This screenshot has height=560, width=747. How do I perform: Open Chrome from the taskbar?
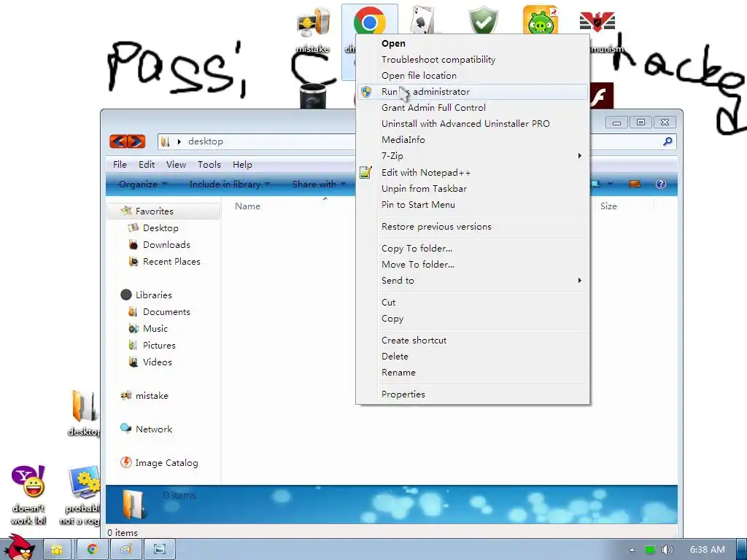[92, 550]
